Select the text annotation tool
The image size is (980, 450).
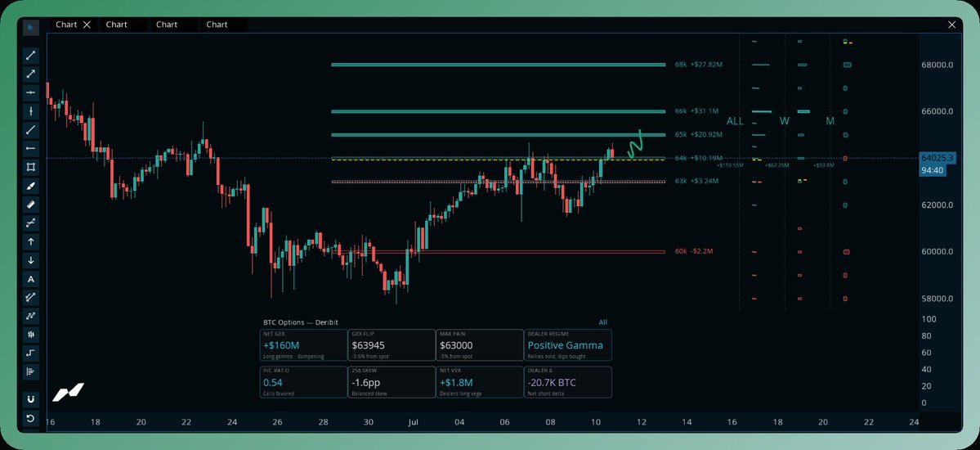click(30, 278)
